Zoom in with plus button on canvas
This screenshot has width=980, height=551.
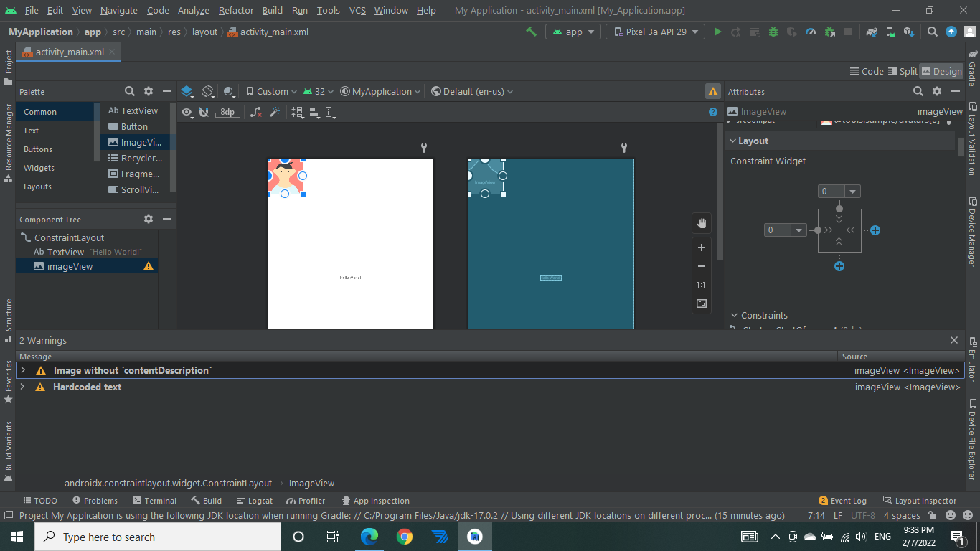(x=702, y=248)
